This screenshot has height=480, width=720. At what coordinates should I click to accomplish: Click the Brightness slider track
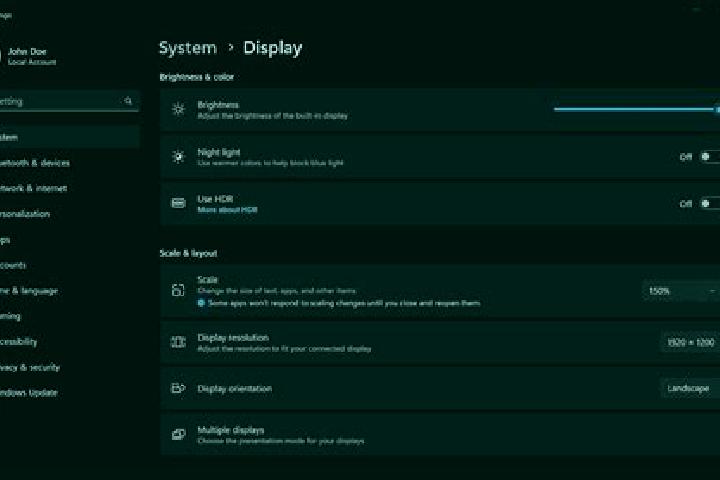(x=636, y=109)
